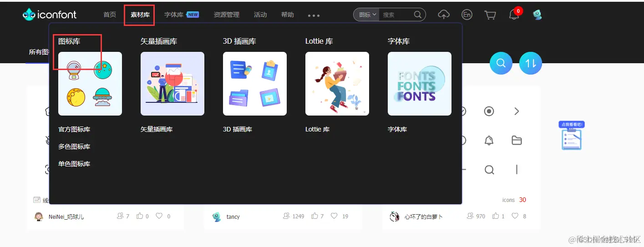644x247 pixels.
Task: Open the upload cloud icon
Action: pyautogui.click(x=443, y=15)
